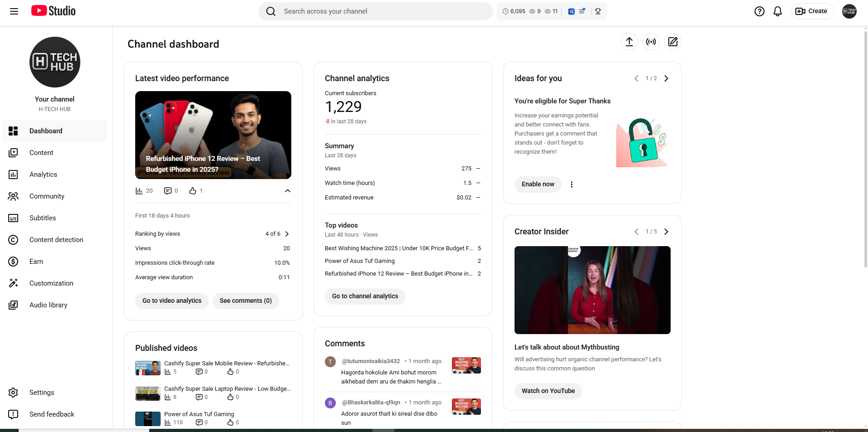
Task: Open the H-TECH HUB account avatar
Action: point(849,11)
